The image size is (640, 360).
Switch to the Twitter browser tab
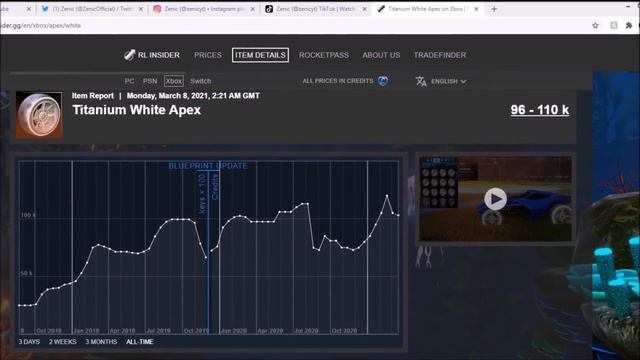tap(92, 9)
